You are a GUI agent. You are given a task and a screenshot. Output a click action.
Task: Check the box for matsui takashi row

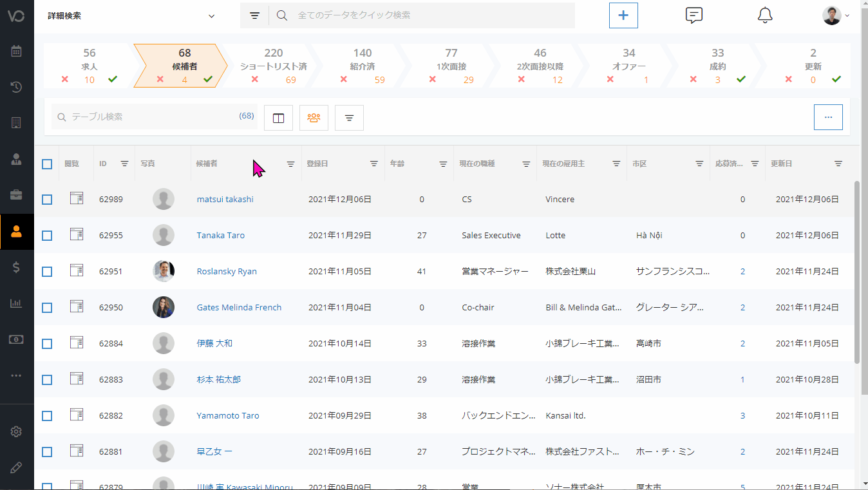[47, 200]
